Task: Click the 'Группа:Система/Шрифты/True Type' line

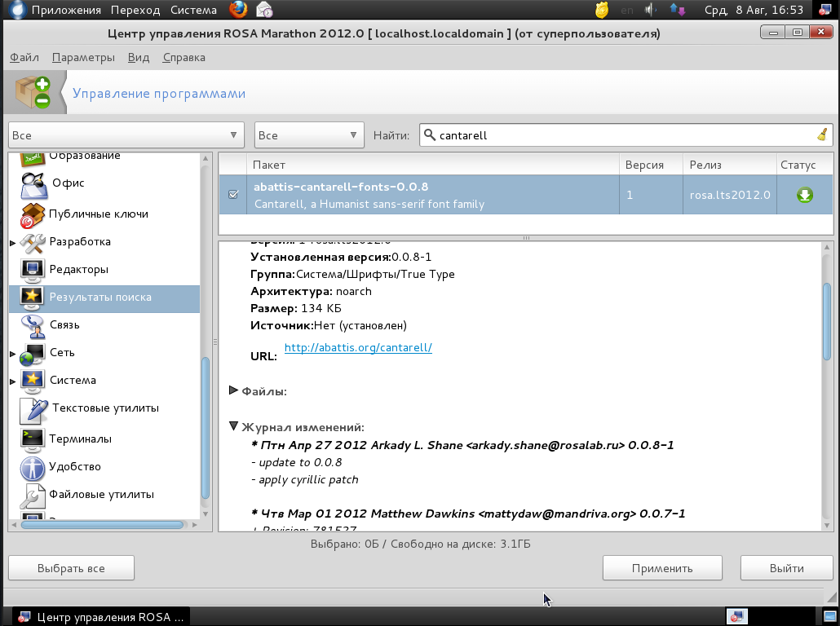Action: pyautogui.click(x=352, y=274)
